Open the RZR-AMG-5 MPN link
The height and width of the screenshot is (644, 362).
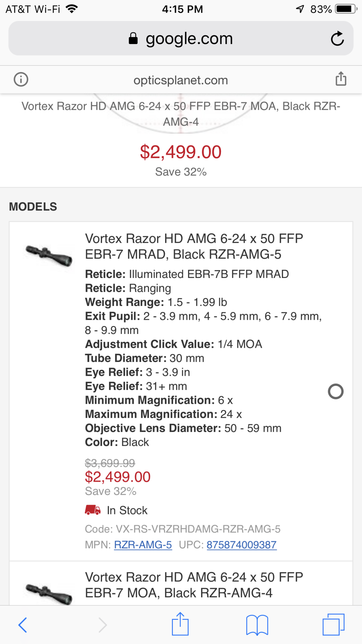pos(143,545)
